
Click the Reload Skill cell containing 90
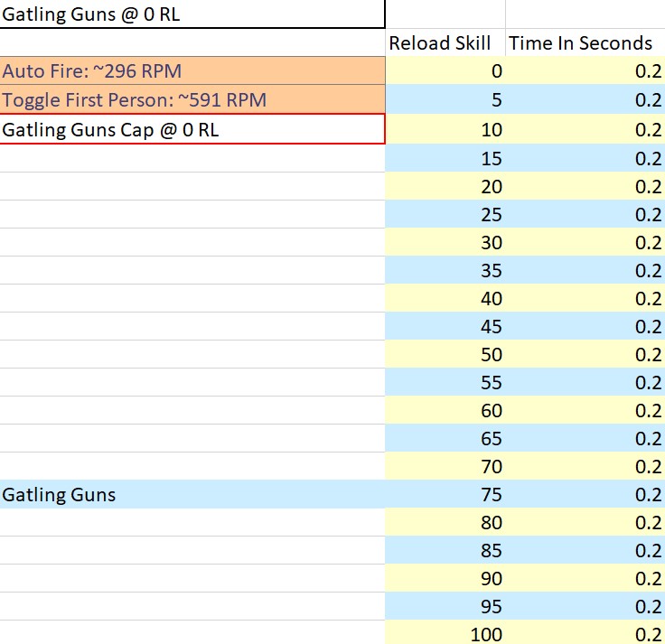click(445, 578)
